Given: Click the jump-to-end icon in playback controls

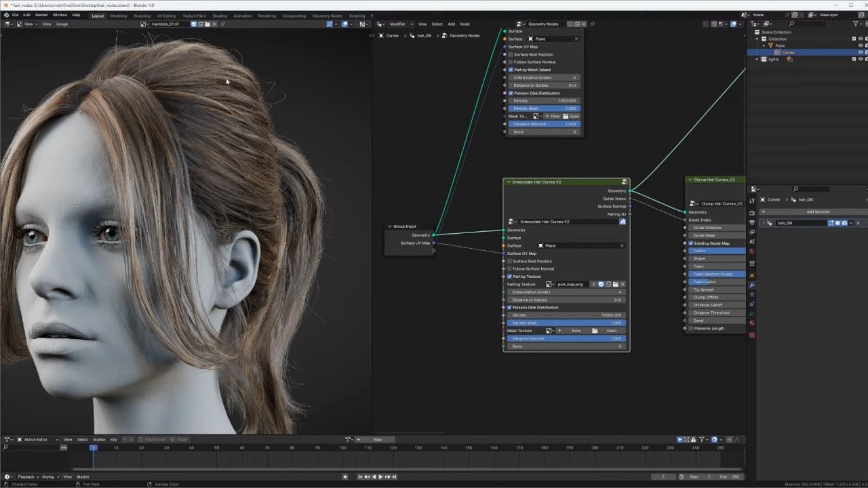Looking at the screenshot, I should pos(396,476).
